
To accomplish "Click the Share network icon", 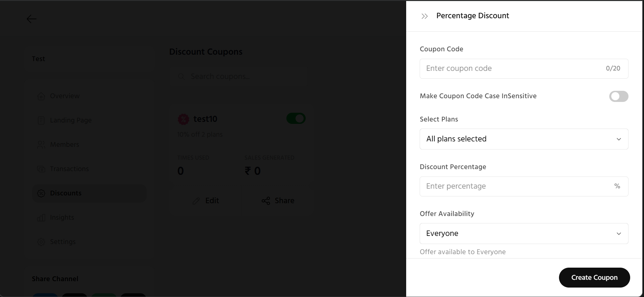I will pyautogui.click(x=266, y=201).
